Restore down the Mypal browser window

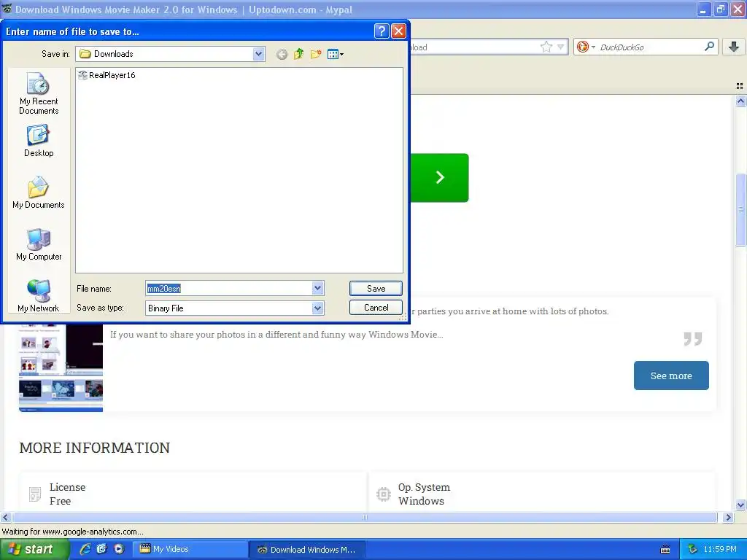(720, 9)
